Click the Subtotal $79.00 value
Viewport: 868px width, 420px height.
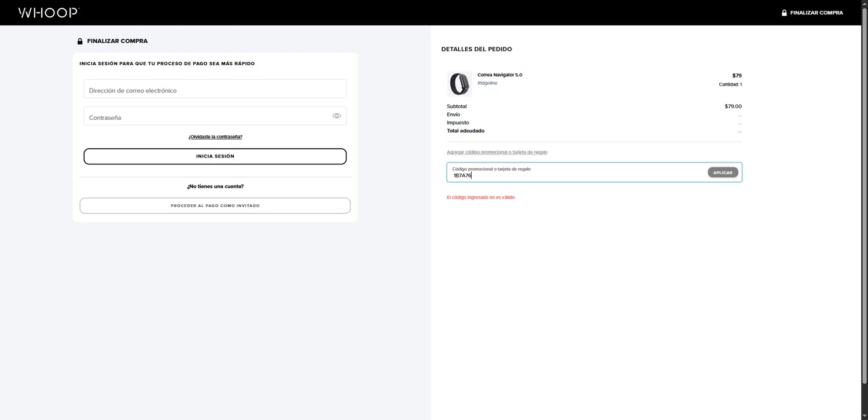[733, 106]
